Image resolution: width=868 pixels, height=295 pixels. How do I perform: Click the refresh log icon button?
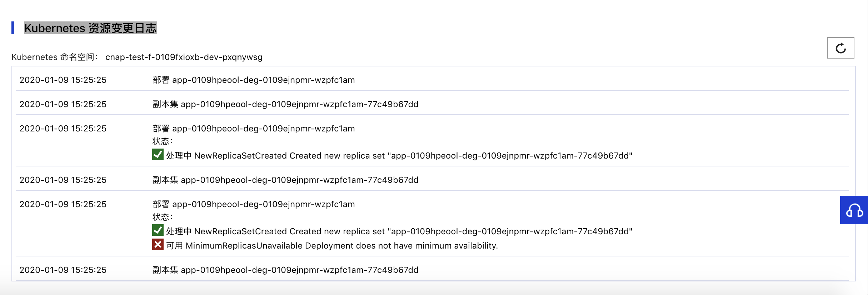[840, 48]
